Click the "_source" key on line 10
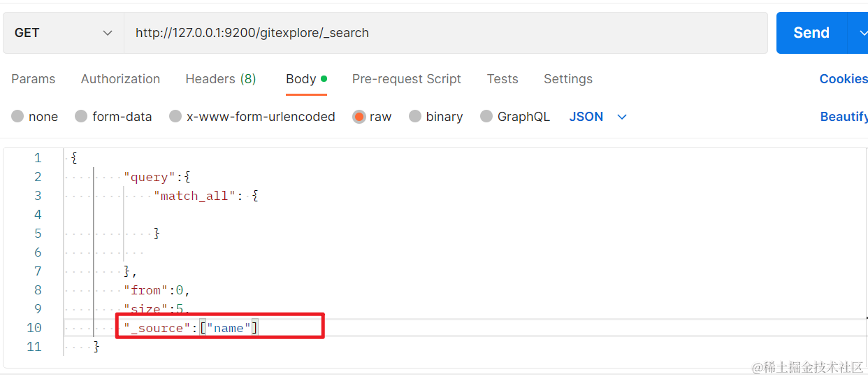868x379 pixels. [157, 328]
